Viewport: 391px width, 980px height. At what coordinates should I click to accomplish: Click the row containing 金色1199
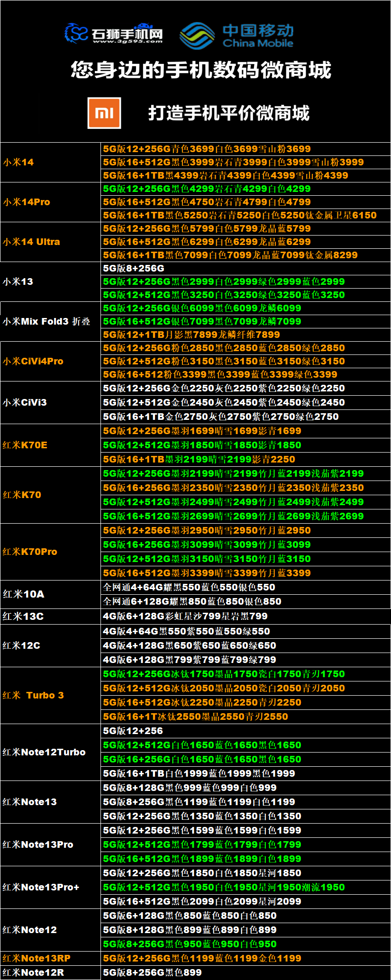pyautogui.click(x=246, y=958)
